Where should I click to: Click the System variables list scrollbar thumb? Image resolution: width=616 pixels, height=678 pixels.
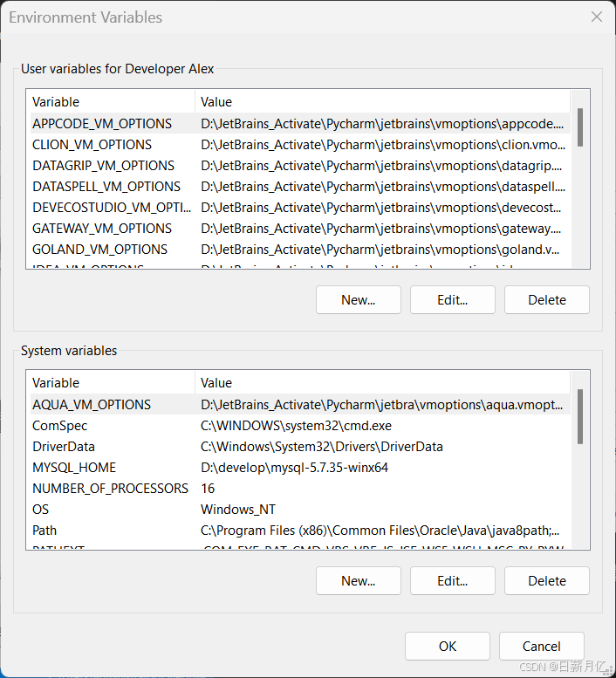click(x=580, y=416)
